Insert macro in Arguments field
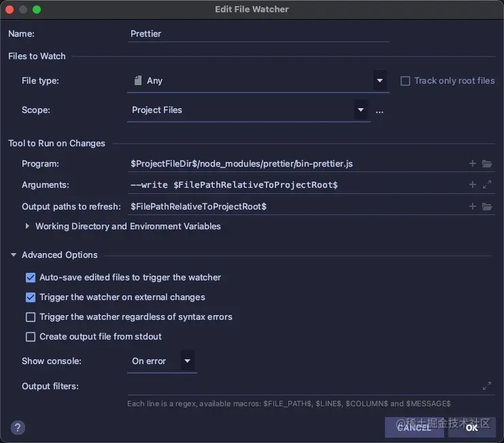 pos(472,184)
